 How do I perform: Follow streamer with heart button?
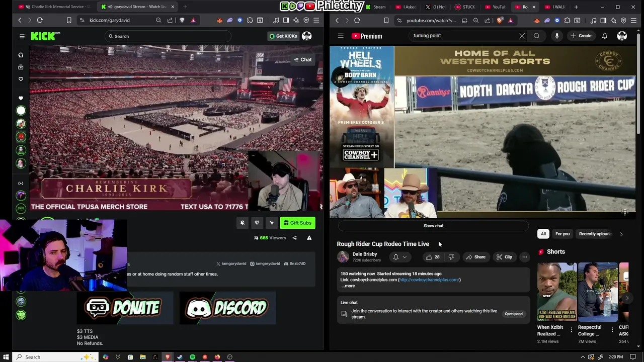[257, 223]
